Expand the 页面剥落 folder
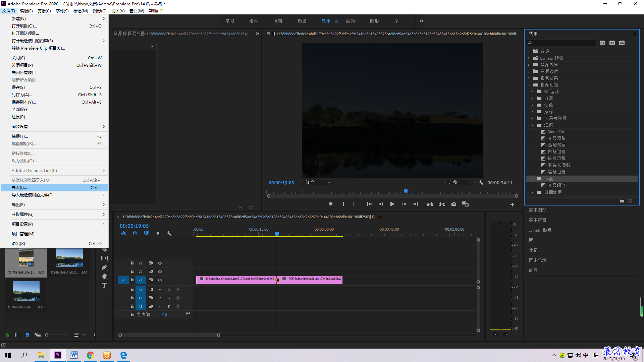This screenshot has width=644, height=362. (x=532, y=192)
